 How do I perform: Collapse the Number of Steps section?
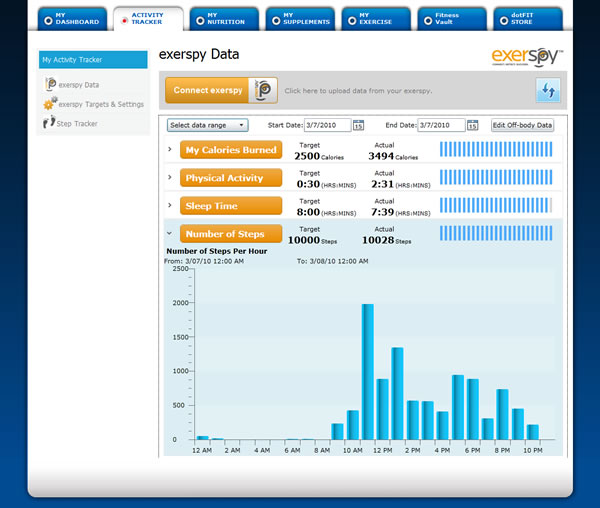tap(170, 234)
